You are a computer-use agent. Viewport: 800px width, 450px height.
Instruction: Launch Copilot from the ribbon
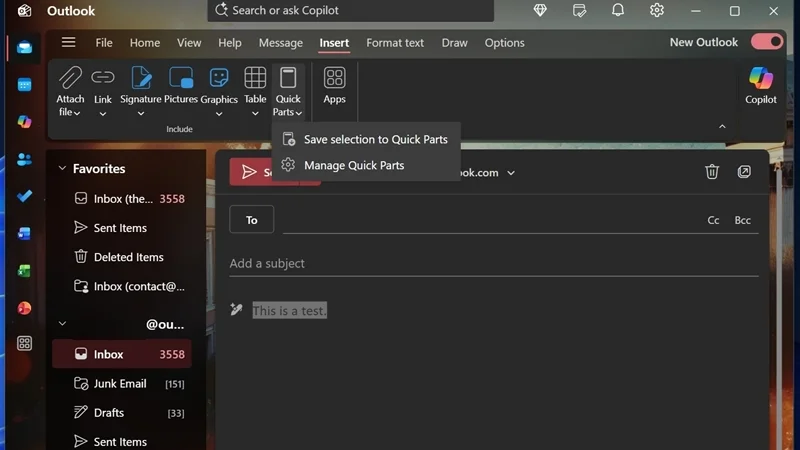point(761,86)
